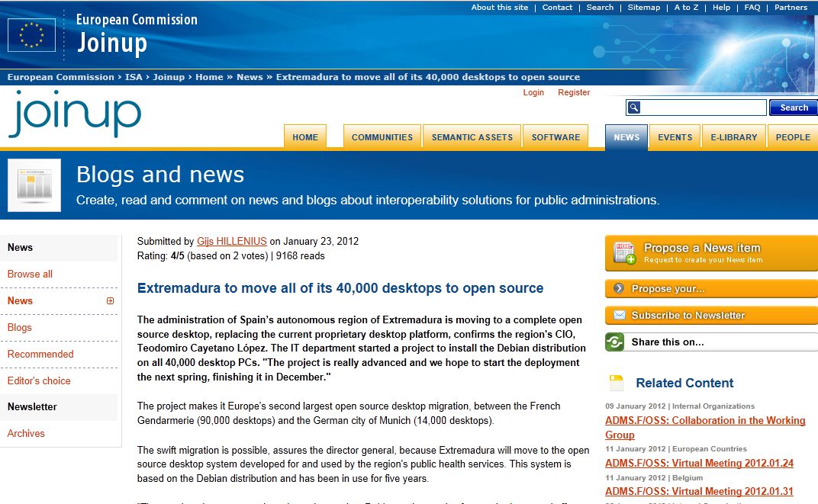The image size is (818, 504).
Task: Switch to the SOFTWARE tab
Action: point(556,137)
